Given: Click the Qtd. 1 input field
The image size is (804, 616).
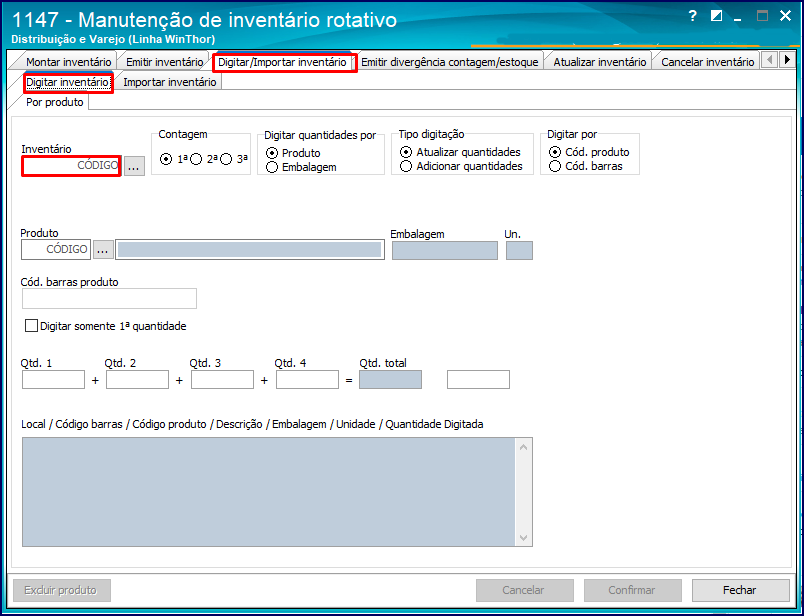Looking at the screenshot, I should [x=53, y=380].
